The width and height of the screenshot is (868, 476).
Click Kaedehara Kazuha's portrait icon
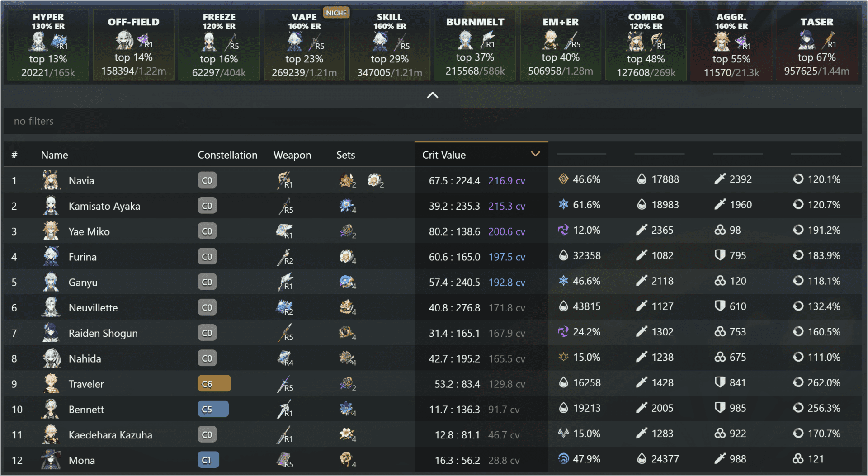pyautogui.click(x=51, y=434)
